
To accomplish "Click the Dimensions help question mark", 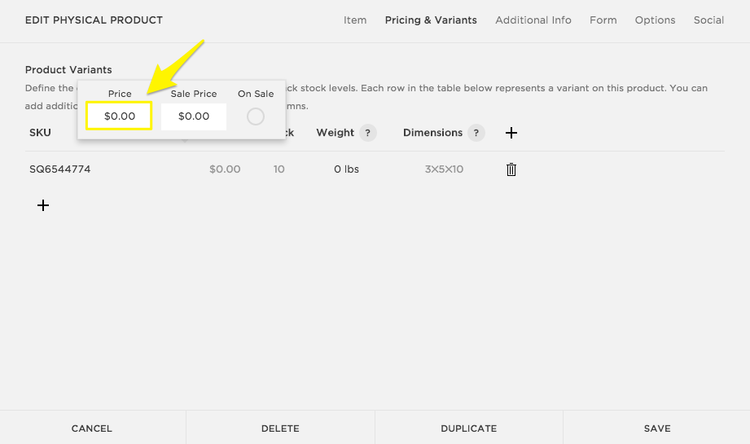I will (476, 133).
